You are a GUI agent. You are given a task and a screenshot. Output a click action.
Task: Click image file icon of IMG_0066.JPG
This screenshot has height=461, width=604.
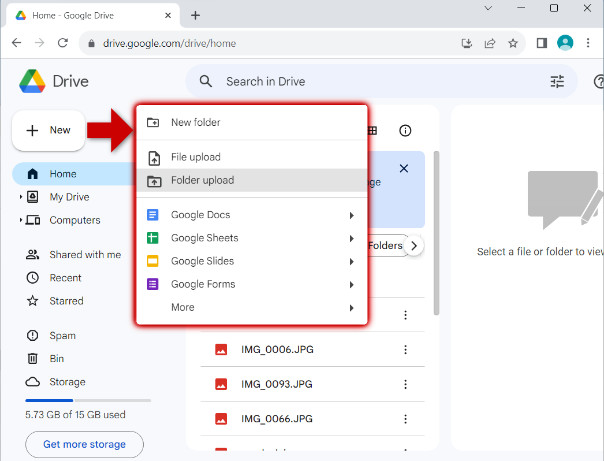pos(221,419)
